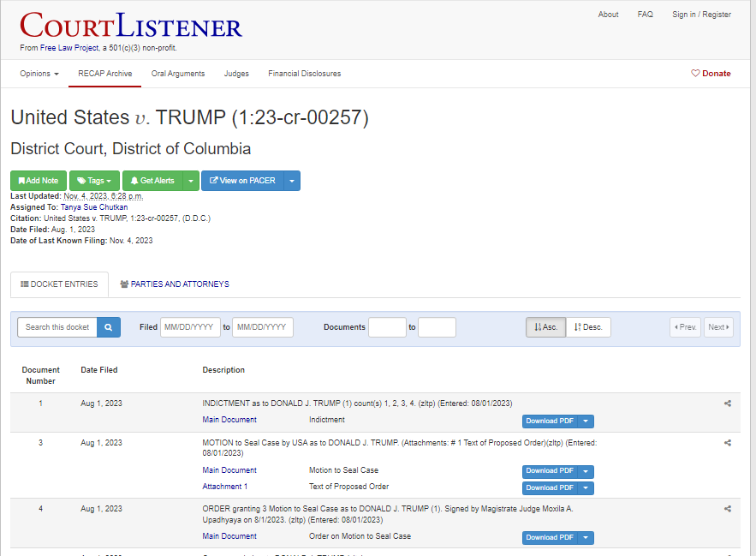This screenshot has width=756, height=556.
Task: Click the Next pagination button
Action: pyautogui.click(x=718, y=327)
